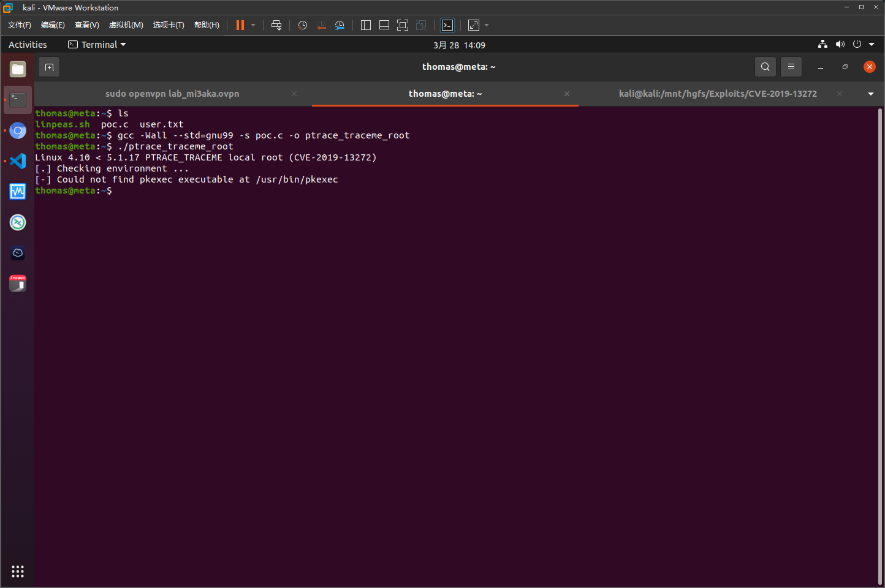
Task: Click the 'Checking environment ...' line
Action: tap(112, 168)
